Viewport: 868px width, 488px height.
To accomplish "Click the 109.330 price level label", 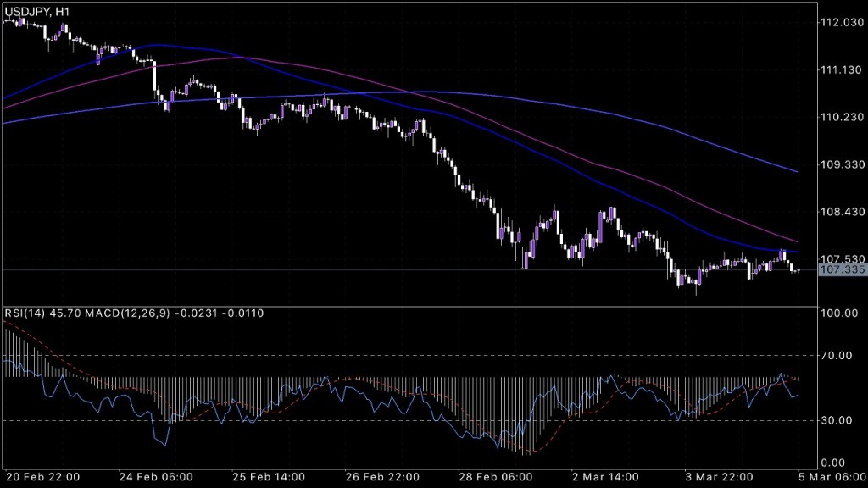I will coord(841,164).
